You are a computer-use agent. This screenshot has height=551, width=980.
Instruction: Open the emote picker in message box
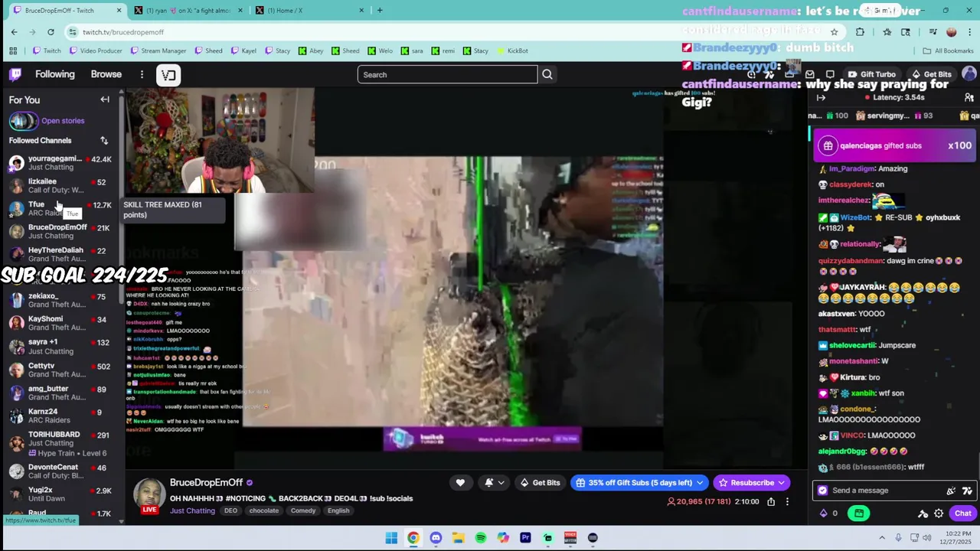(967, 491)
